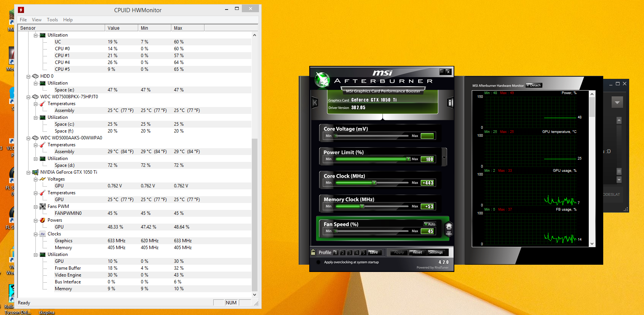This screenshot has width=644, height=315.
Task: Click the Utilization graph icon above Space (d:)
Action: [x=43, y=158]
